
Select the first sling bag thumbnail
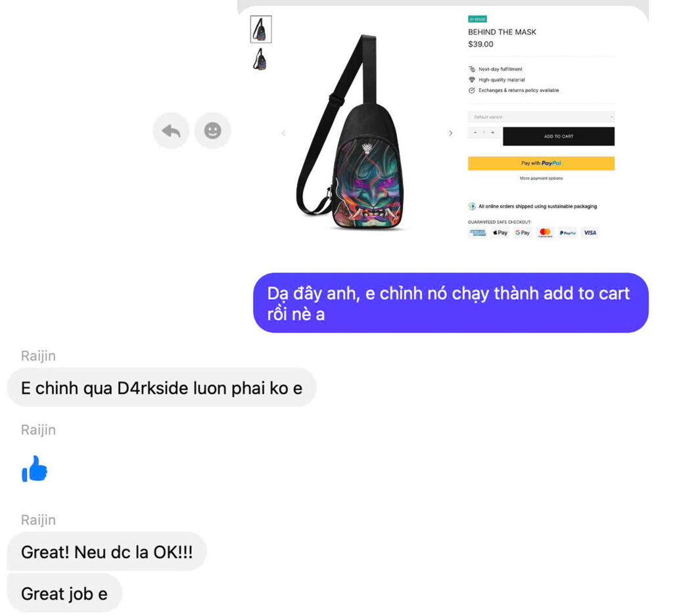(261, 29)
